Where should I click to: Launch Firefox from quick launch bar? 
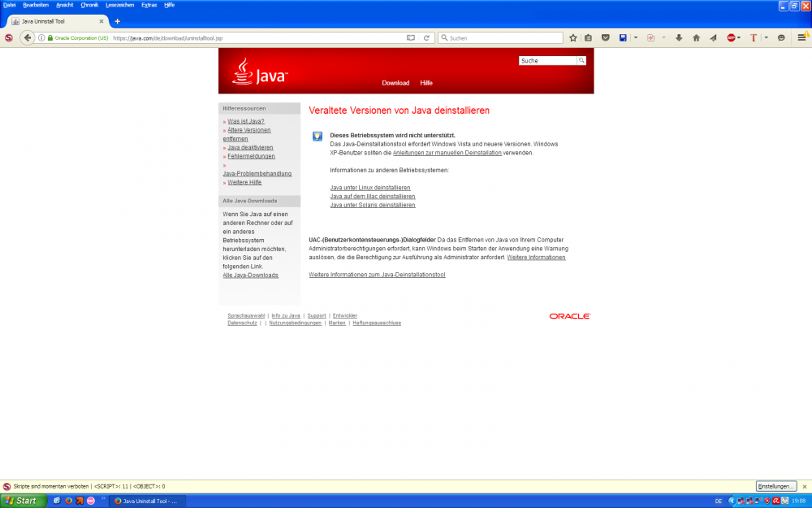click(68, 501)
